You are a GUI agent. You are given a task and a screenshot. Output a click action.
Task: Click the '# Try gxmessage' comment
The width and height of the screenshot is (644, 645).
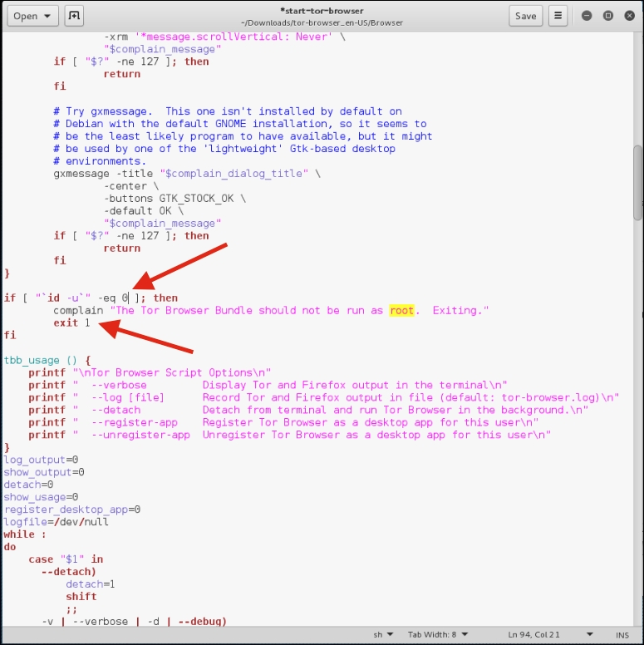pyautogui.click(x=228, y=111)
